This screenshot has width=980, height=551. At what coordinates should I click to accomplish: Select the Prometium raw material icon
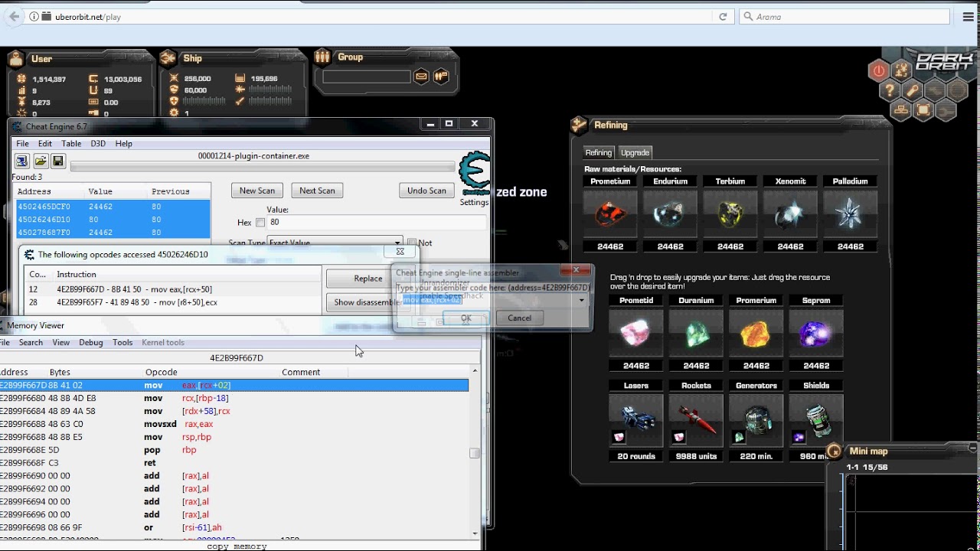pos(610,214)
